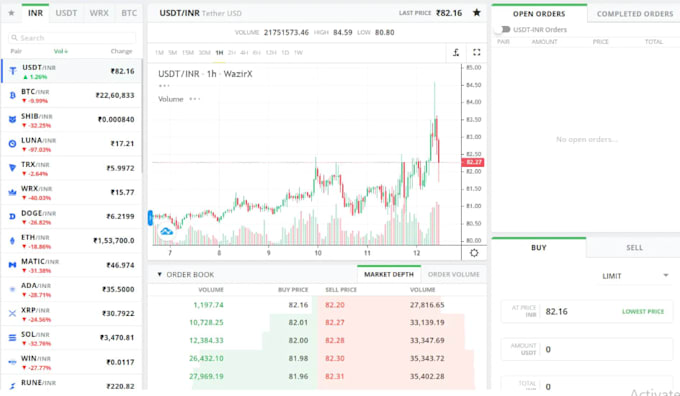This screenshot has width=680, height=396.
Task: Click the TRX coin icon
Action: point(13,168)
